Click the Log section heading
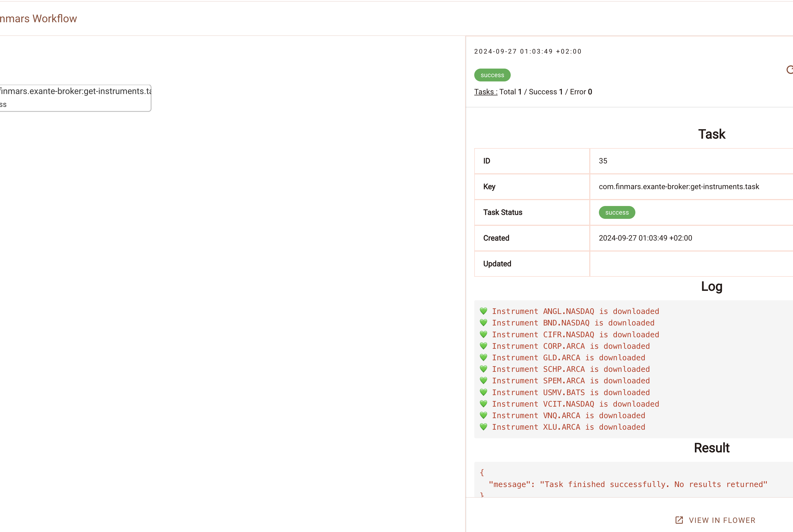The width and height of the screenshot is (793, 532). click(x=712, y=287)
